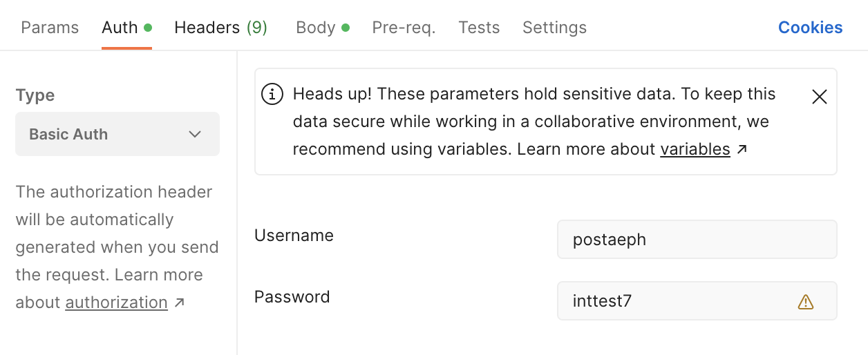The height and width of the screenshot is (355, 868).
Task: Select the Auth tab
Action: 120,28
